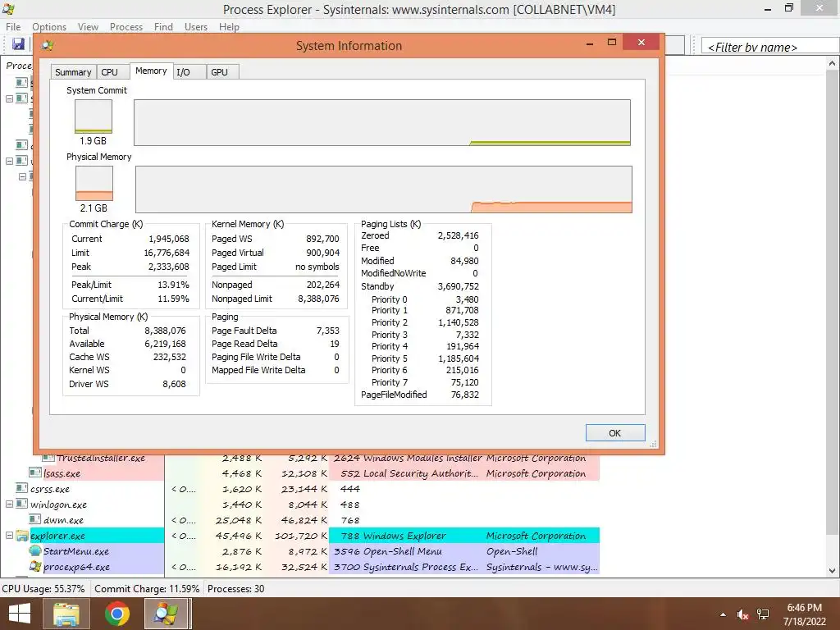Screen dimensions: 840x630
Task: Click the Physical Memory history graph
Action: [x=384, y=189]
